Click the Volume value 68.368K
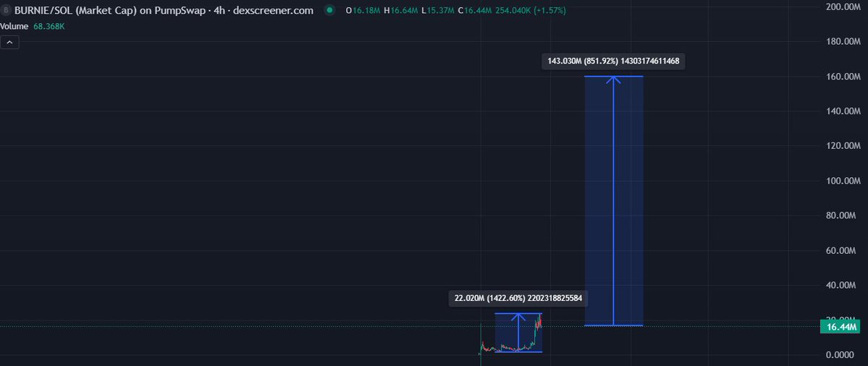This screenshot has width=868, height=366. pyautogui.click(x=49, y=26)
